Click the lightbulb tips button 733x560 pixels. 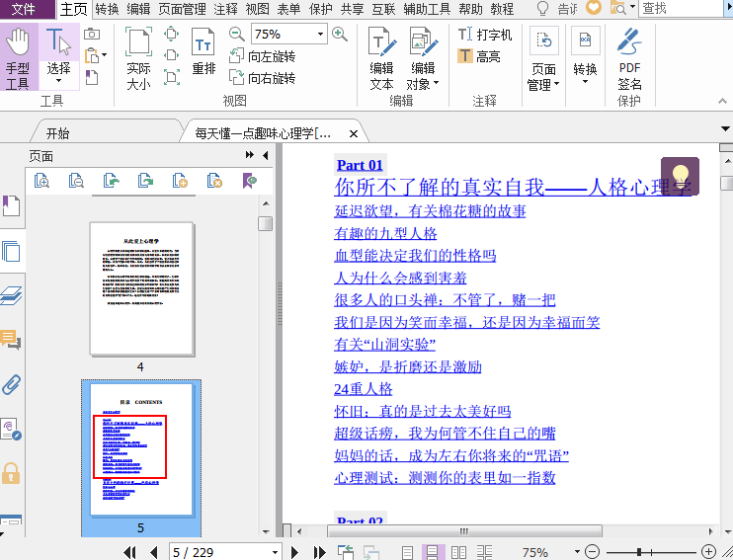pyautogui.click(x=681, y=176)
